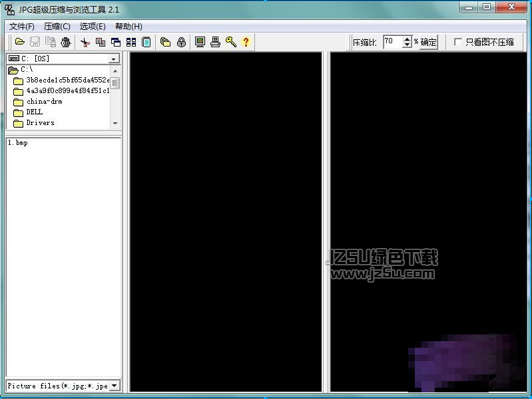Click the overlapping windows cascade icon

tap(116, 42)
